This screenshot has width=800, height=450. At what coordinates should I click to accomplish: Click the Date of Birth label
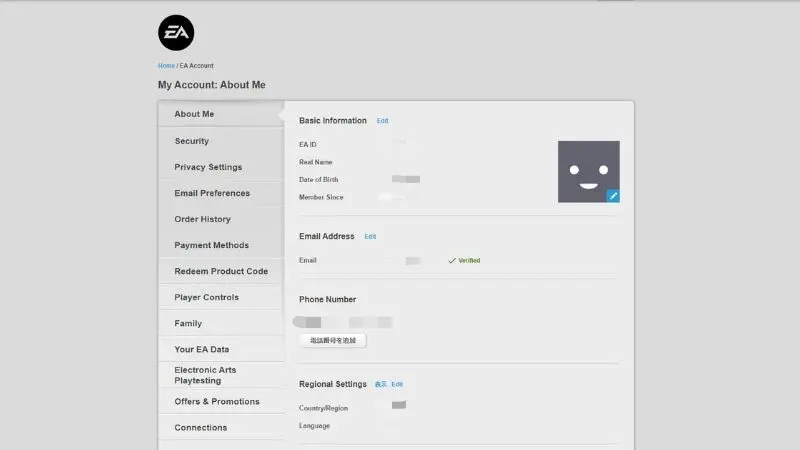(318, 180)
